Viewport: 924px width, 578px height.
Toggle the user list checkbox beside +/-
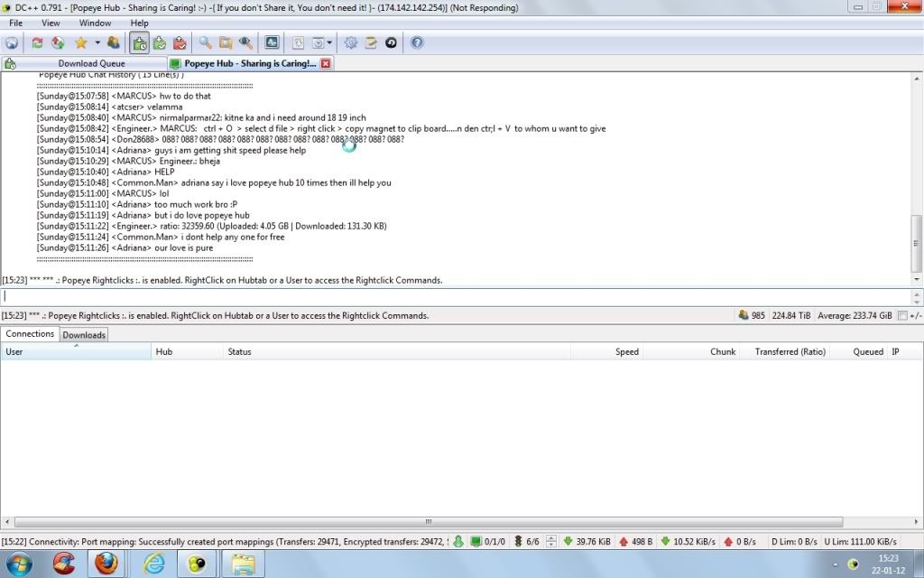click(x=902, y=316)
